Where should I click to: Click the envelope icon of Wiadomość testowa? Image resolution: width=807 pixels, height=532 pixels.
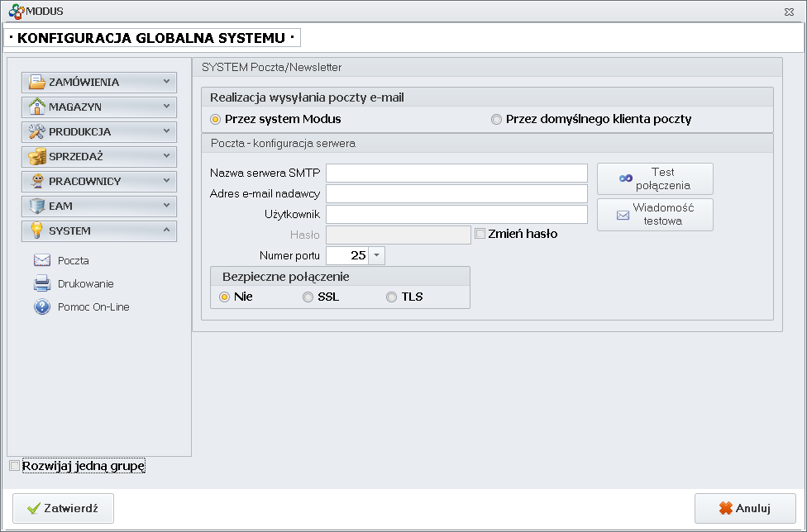[623, 215]
